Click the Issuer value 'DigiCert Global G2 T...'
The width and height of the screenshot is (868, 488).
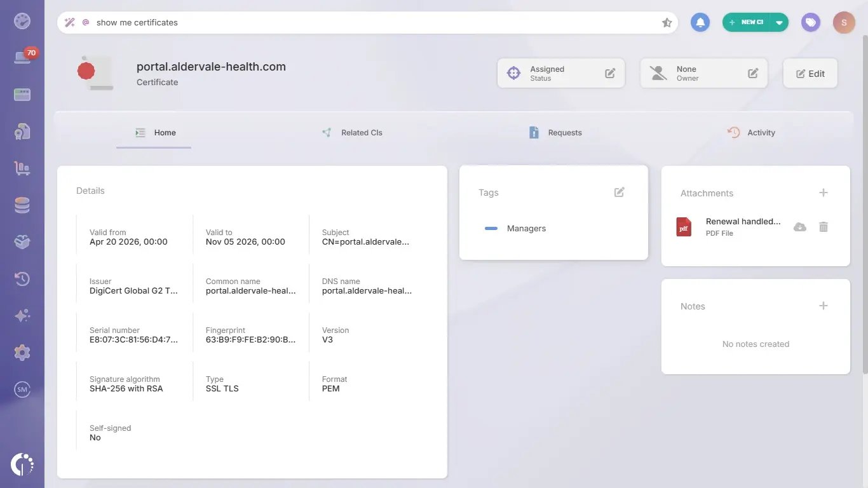click(x=134, y=291)
